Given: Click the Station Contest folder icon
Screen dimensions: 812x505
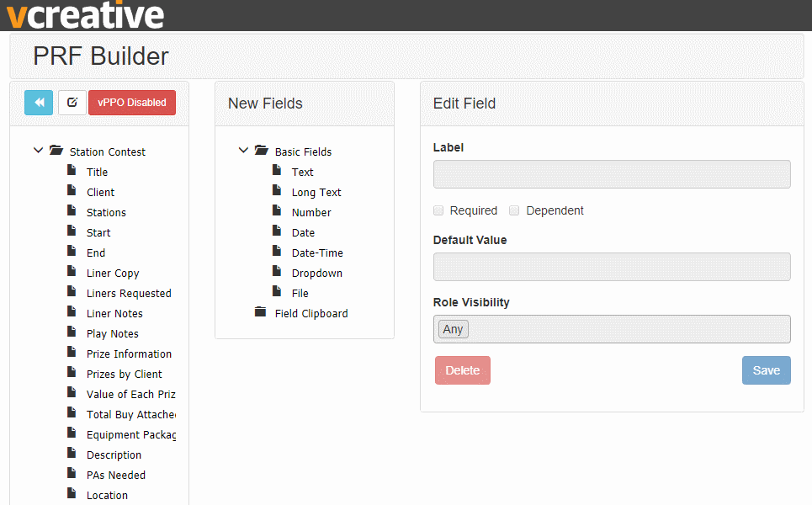Looking at the screenshot, I should coord(56,150).
